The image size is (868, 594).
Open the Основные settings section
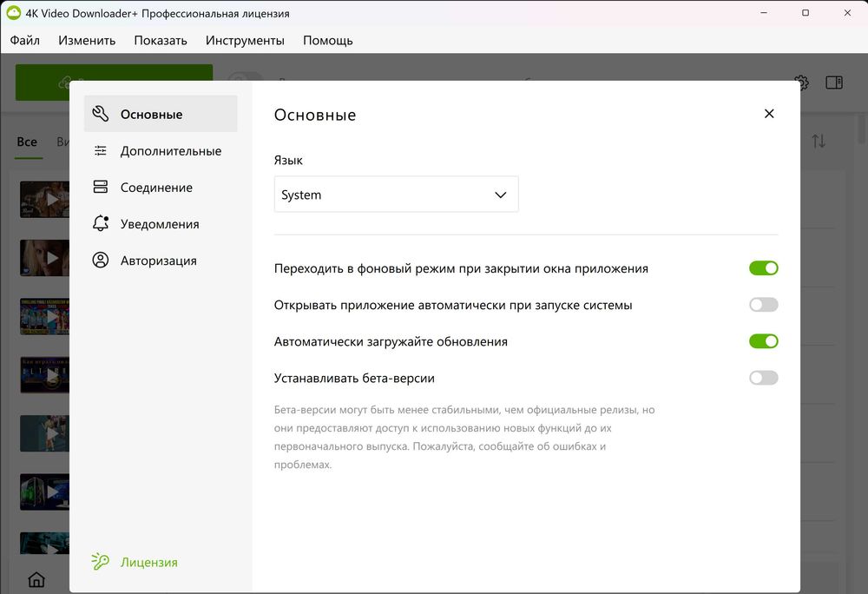tap(161, 114)
